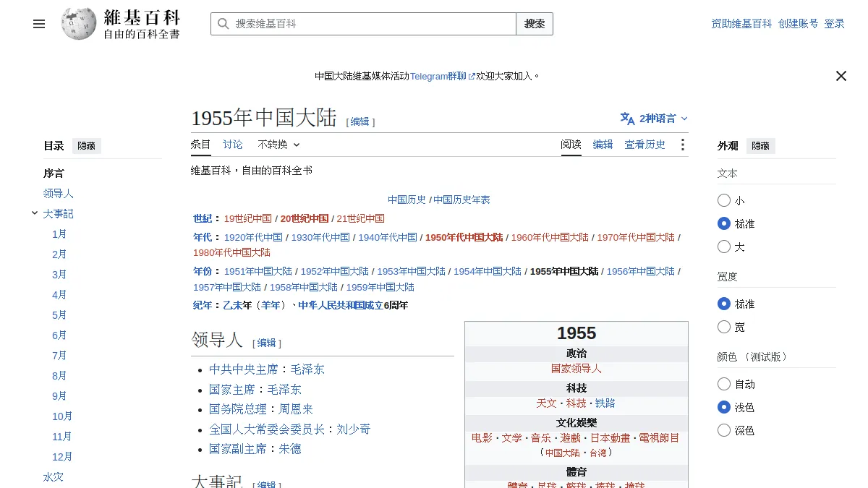Select 自动 color mode
The width and height of the screenshot is (868, 488).
[724, 384]
